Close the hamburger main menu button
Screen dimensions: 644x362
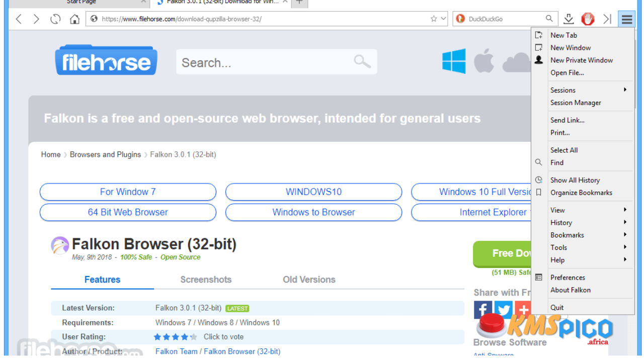pos(626,19)
